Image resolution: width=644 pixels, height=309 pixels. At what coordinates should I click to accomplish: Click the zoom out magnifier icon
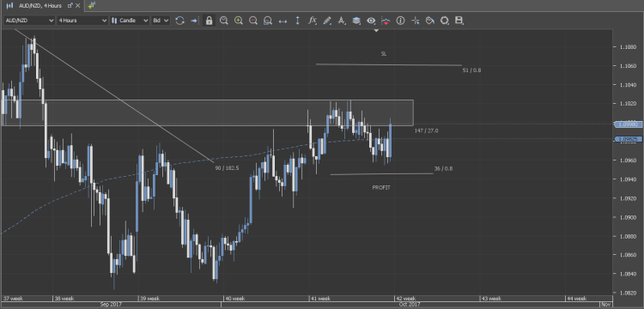coord(253,21)
